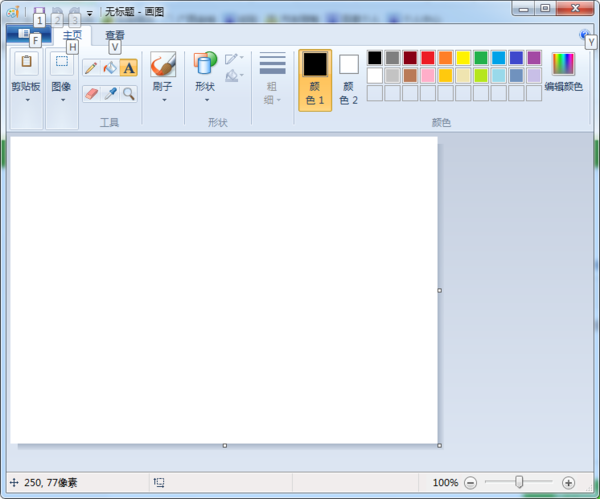
Task: Click the Redo icon in quick access toolbar
Action: tap(75, 11)
